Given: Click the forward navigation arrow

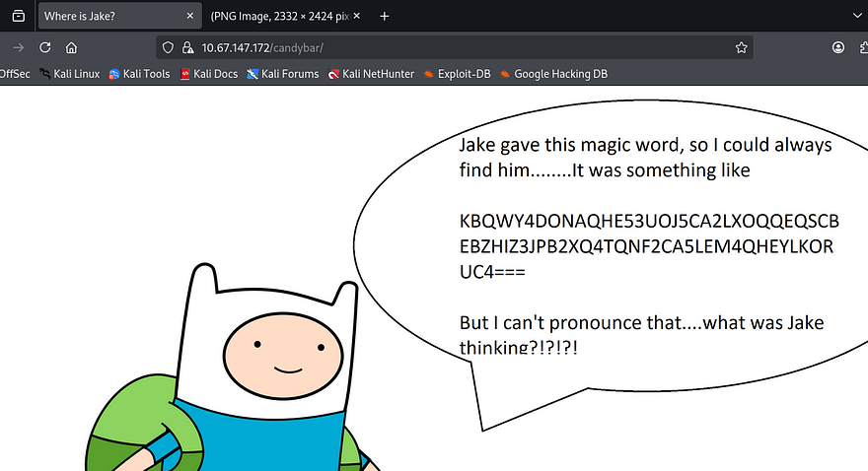Looking at the screenshot, I should click(18, 47).
